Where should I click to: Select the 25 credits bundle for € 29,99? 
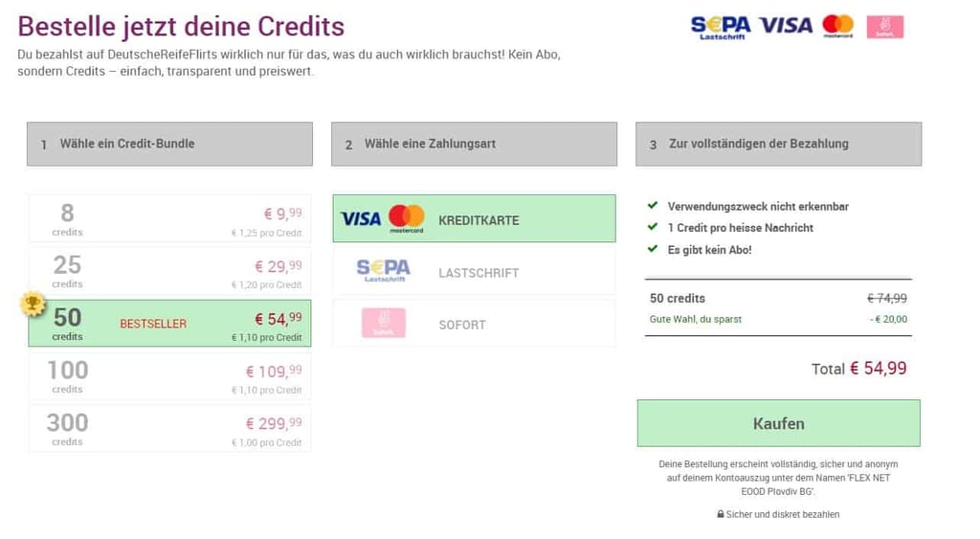coord(169,271)
